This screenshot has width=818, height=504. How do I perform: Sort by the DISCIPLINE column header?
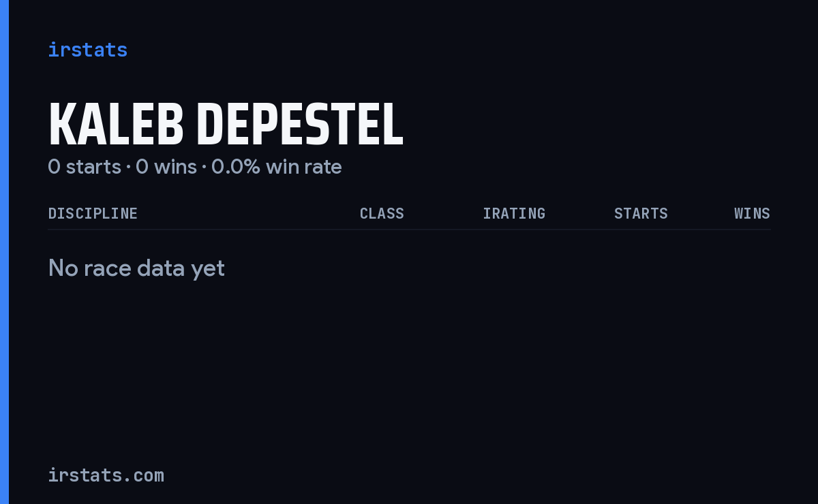point(93,213)
